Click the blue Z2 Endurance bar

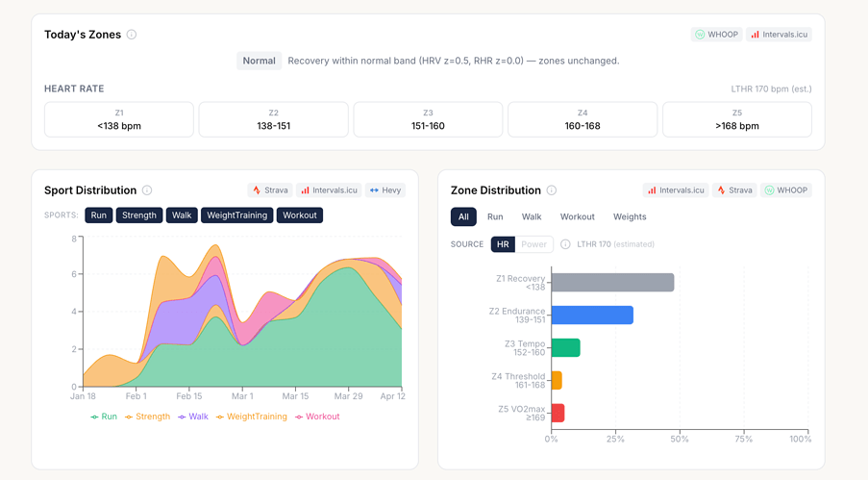pos(592,315)
